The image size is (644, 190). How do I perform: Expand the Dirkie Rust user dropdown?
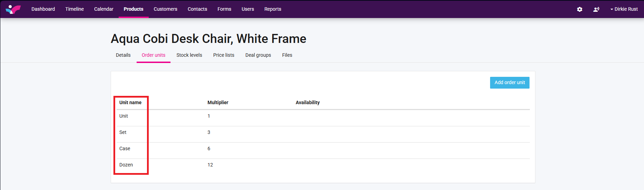tap(624, 9)
